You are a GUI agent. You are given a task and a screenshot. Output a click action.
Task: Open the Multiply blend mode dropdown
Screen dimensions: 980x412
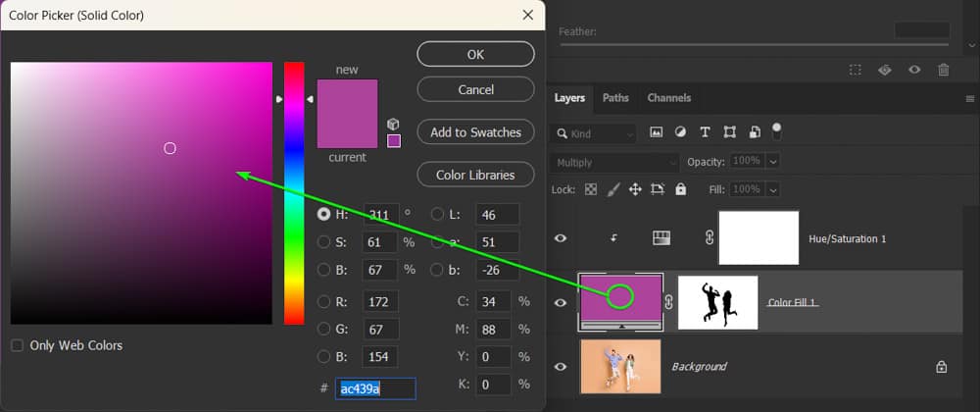615,162
